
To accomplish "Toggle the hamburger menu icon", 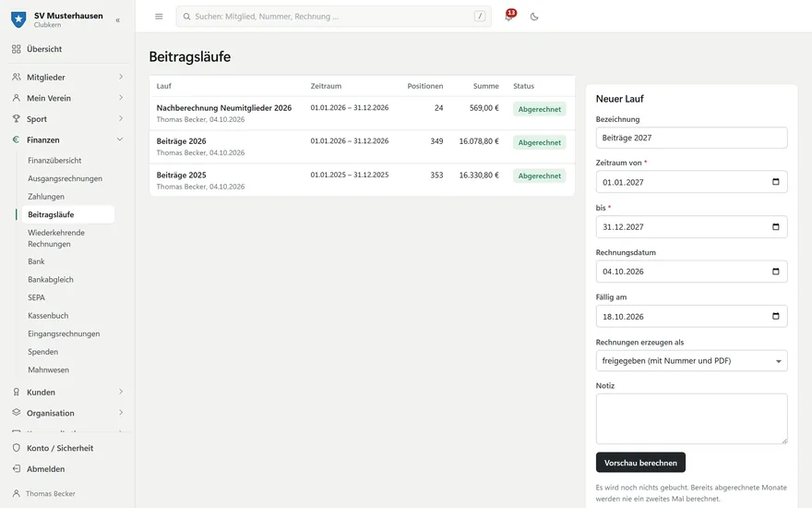I will (x=159, y=17).
